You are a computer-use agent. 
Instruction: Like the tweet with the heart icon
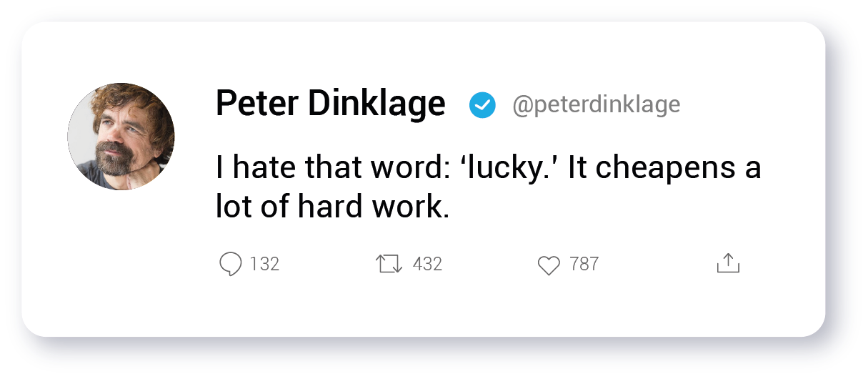coord(549,265)
